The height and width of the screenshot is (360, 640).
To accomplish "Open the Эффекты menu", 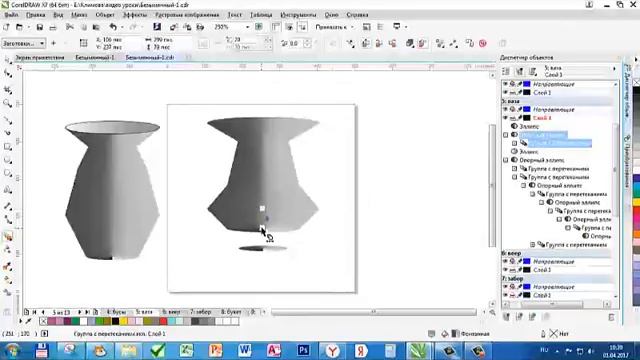I will pyautogui.click(x=135, y=15).
